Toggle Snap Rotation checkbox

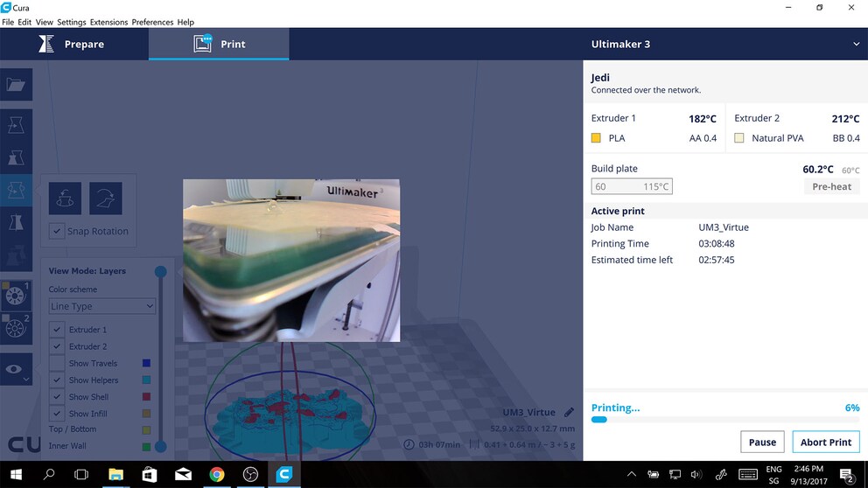click(x=57, y=231)
